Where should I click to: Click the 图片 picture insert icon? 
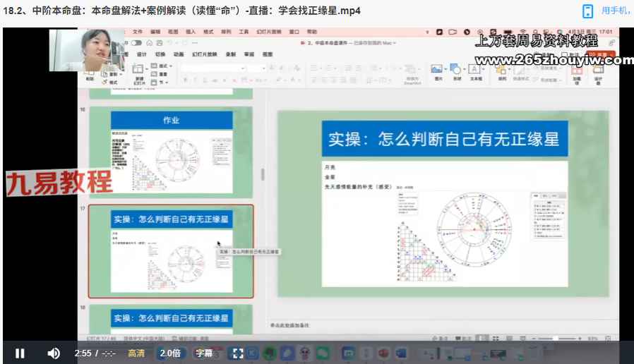point(437,71)
